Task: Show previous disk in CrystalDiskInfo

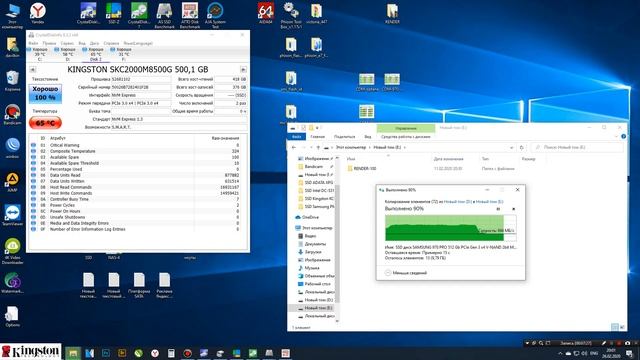Action: (33, 69)
